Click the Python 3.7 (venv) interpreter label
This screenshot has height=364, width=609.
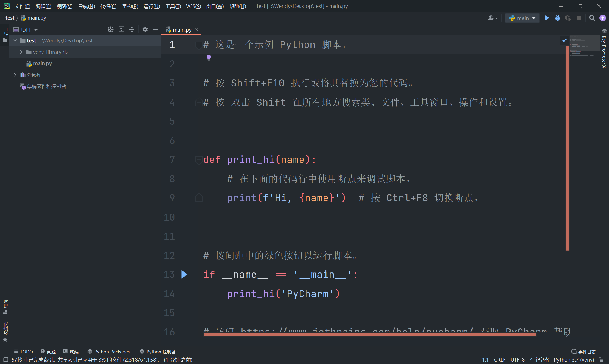click(574, 360)
